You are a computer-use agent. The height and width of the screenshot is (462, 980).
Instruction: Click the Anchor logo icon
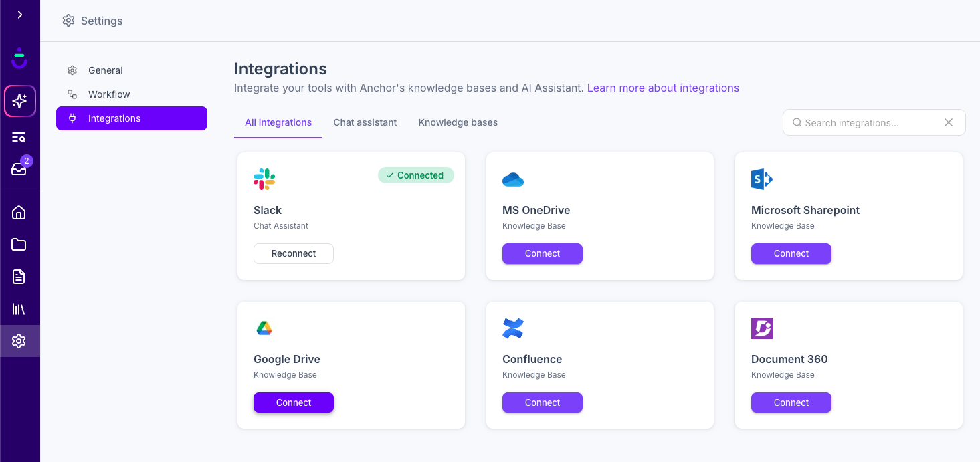[x=19, y=58]
